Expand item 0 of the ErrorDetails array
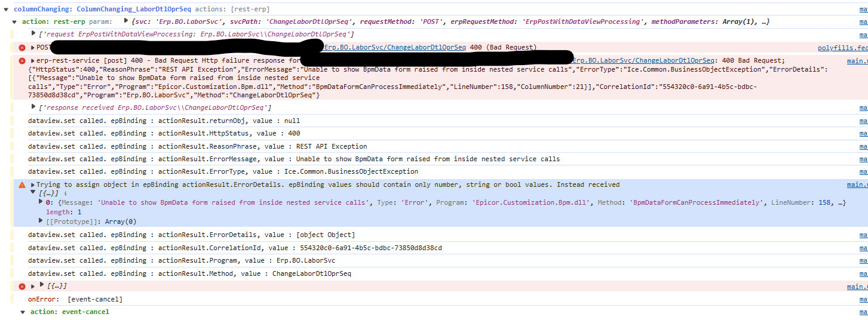 click(41, 202)
